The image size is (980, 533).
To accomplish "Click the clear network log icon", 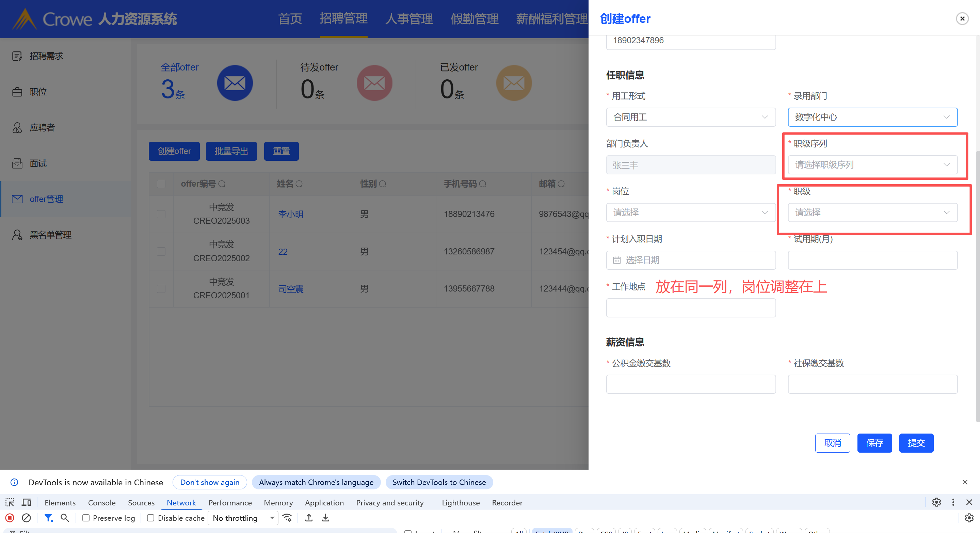I will (x=26, y=518).
